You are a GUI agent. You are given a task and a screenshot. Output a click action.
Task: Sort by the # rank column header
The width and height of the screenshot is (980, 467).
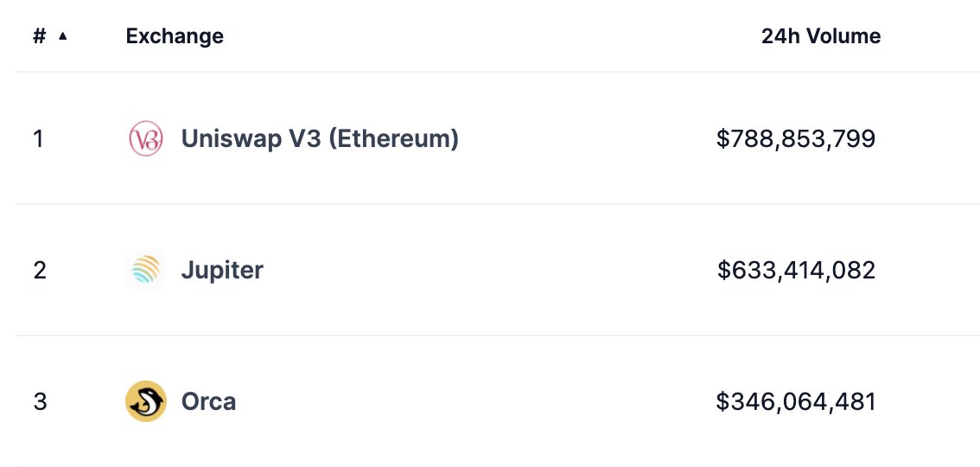click(40, 36)
